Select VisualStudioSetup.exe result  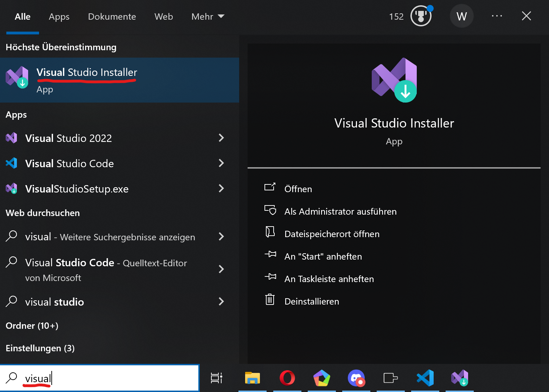120,189
